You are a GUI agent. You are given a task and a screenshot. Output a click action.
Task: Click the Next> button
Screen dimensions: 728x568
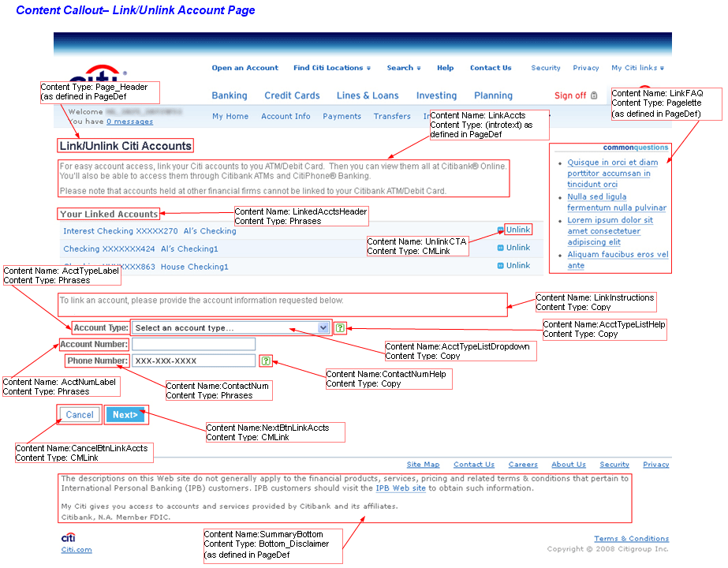pyautogui.click(x=125, y=415)
